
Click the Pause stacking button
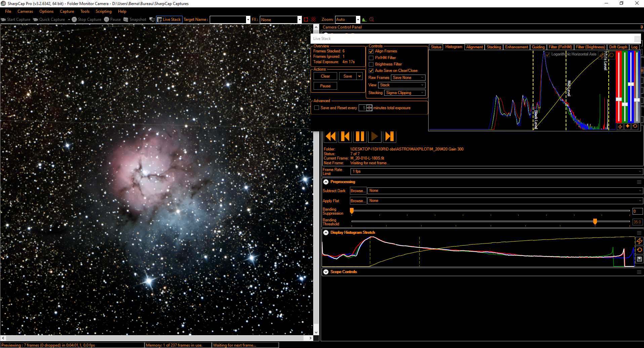325,86
